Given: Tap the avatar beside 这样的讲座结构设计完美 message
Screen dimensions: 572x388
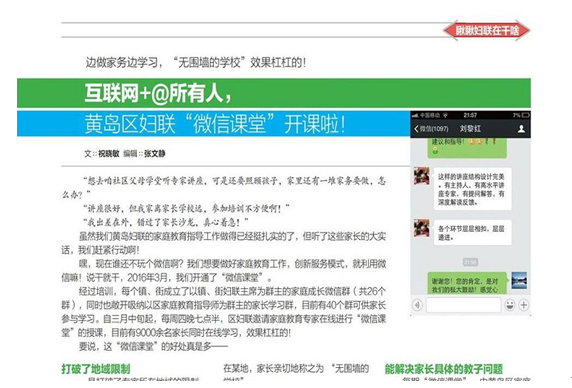Looking at the screenshot, I should 422,175.
